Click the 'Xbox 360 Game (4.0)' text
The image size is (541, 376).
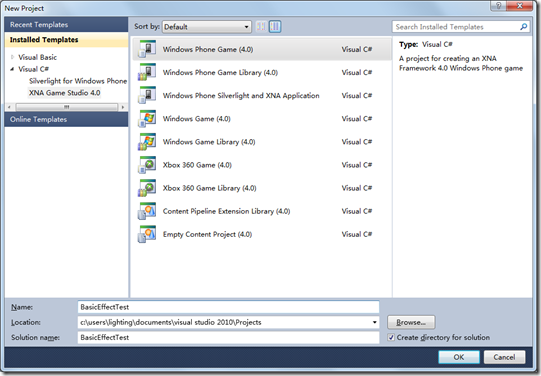197,165
